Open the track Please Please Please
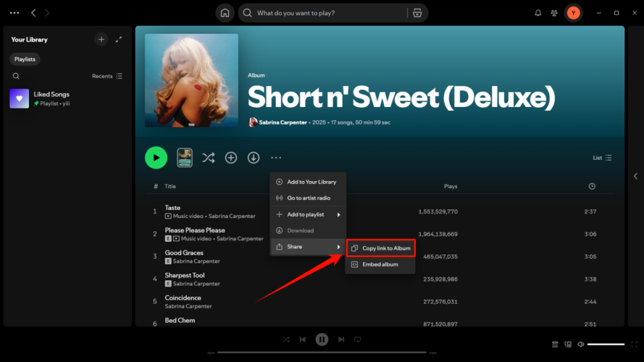The width and height of the screenshot is (644, 362). point(195,230)
